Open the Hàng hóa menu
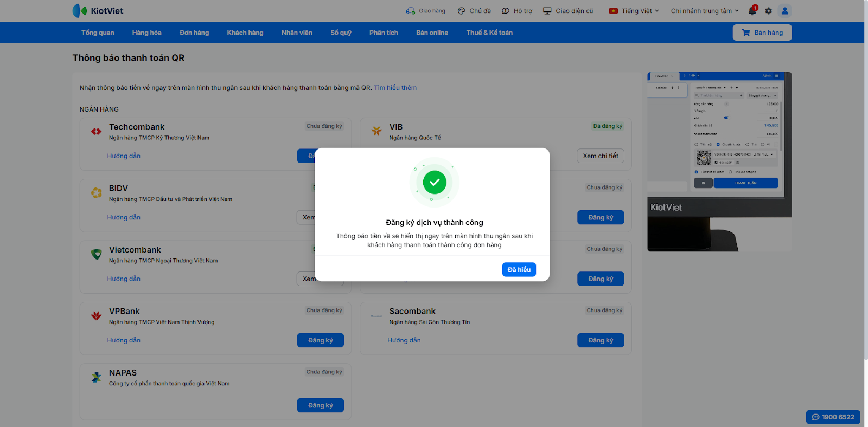 147,33
